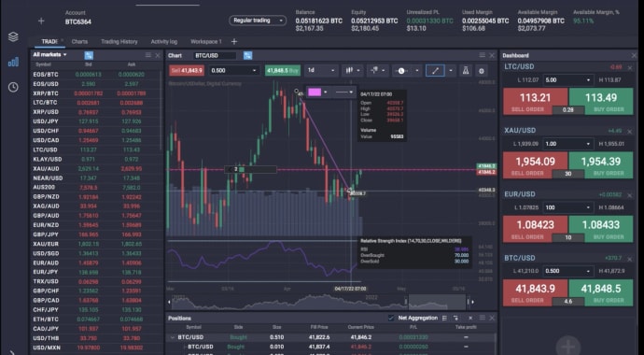Switch to the Activity log tab

[x=164, y=41]
